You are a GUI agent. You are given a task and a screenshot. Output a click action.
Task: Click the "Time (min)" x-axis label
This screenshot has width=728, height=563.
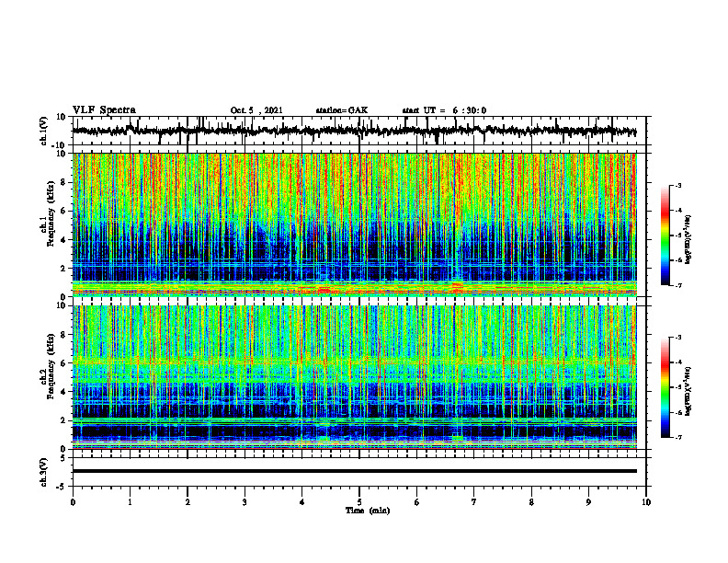368,511
